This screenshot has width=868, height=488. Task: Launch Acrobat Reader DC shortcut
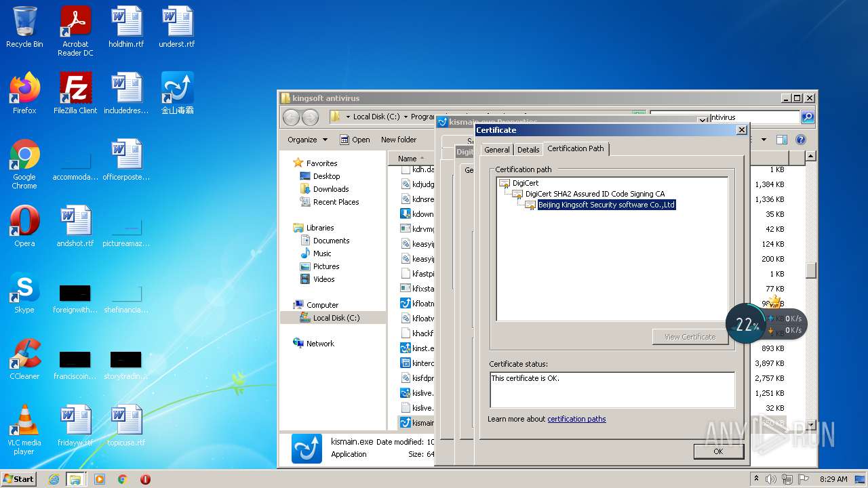pos(75,31)
